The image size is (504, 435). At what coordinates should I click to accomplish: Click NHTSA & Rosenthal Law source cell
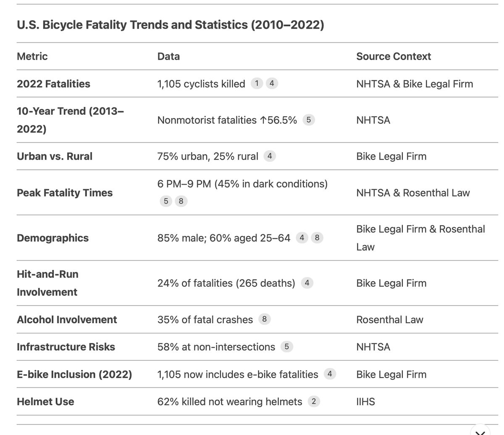click(413, 192)
